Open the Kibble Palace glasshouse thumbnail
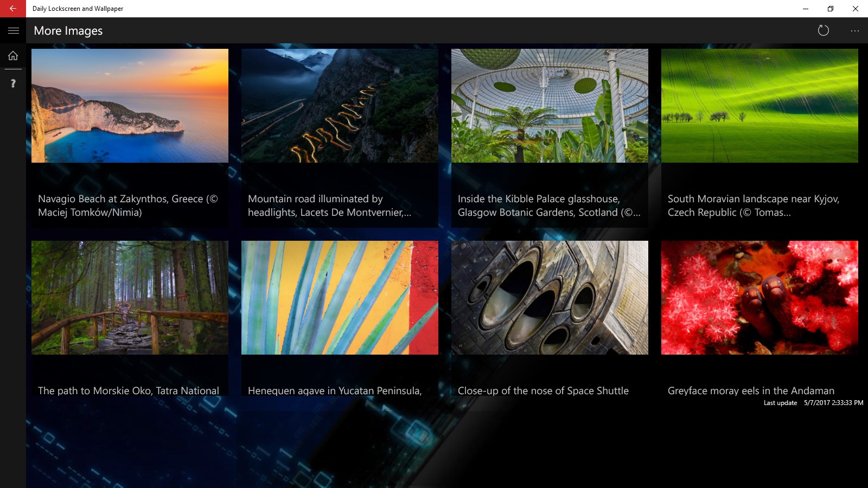Screen dimensions: 868x488 [x=550, y=106]
